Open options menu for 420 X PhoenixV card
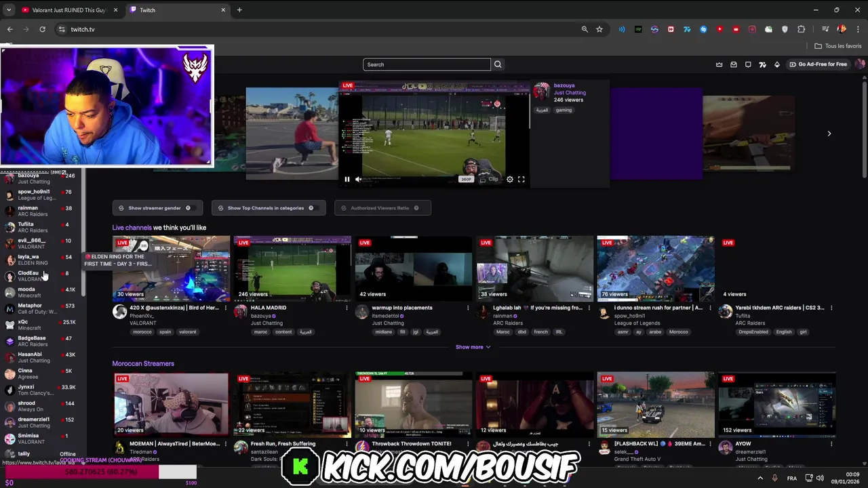This screenshot has height=488, width=868. [225, 308]
